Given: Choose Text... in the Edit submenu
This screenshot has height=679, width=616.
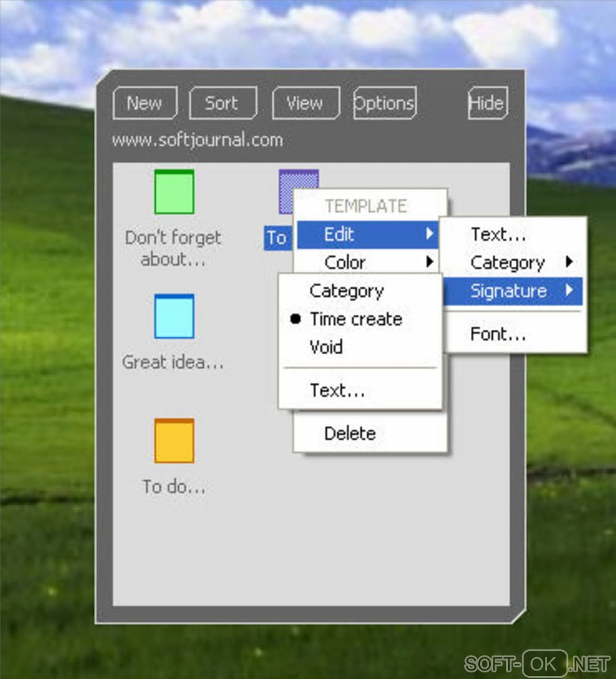Looking at the screenshot, I should click(x=513, y=234).
